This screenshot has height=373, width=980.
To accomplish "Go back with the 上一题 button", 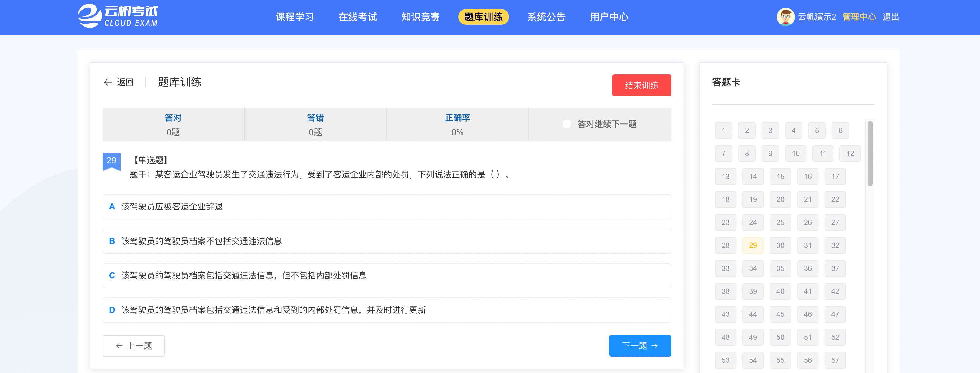I will coord(133,345).
